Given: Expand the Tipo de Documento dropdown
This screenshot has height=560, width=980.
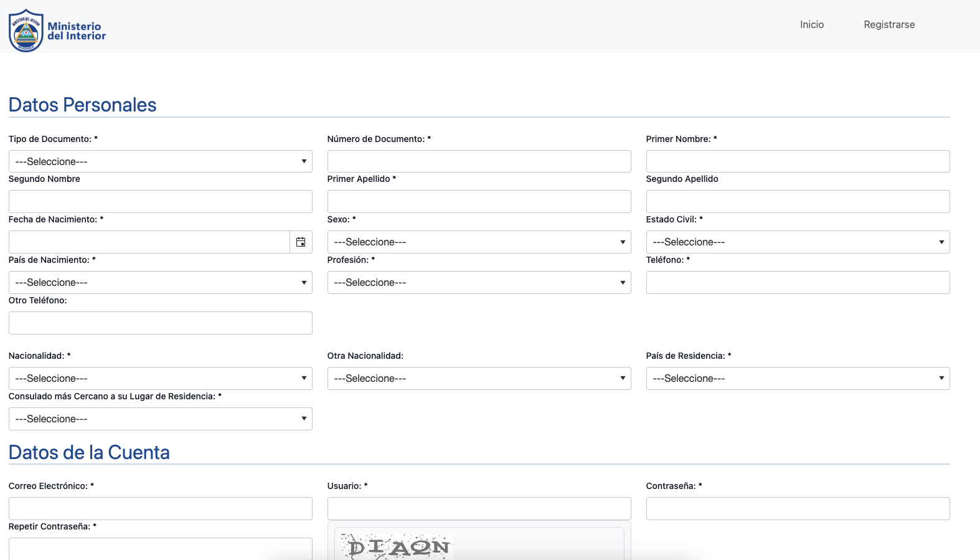Looking at the screenshot, I should click(x=161, y=161).
